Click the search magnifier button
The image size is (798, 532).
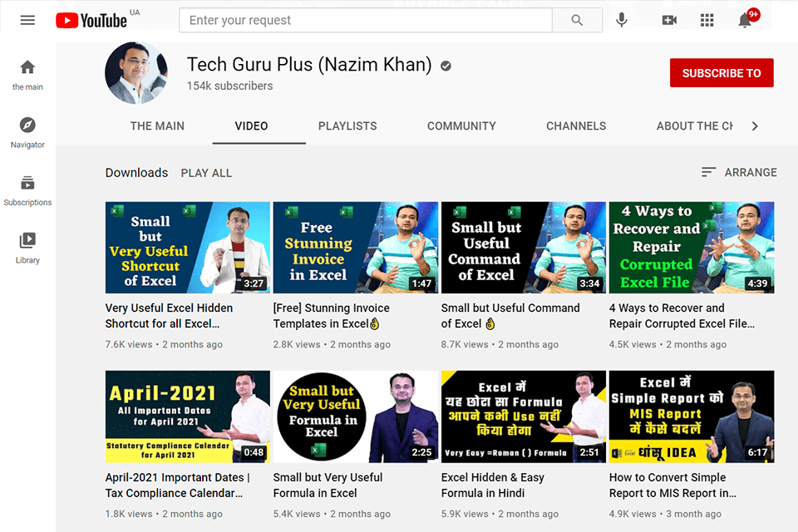[x=577, y=20]
